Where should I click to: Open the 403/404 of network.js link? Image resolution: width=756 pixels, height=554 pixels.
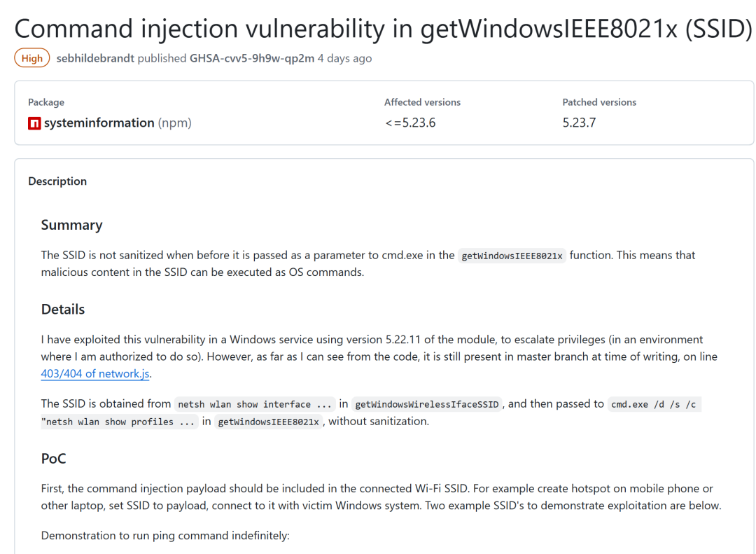94,373
